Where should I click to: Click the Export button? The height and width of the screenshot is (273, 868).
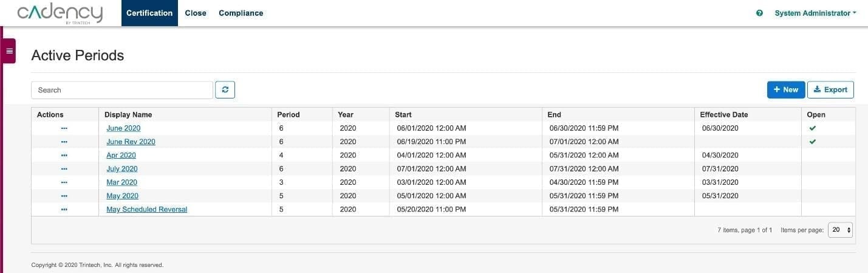[x=830, y=89]
